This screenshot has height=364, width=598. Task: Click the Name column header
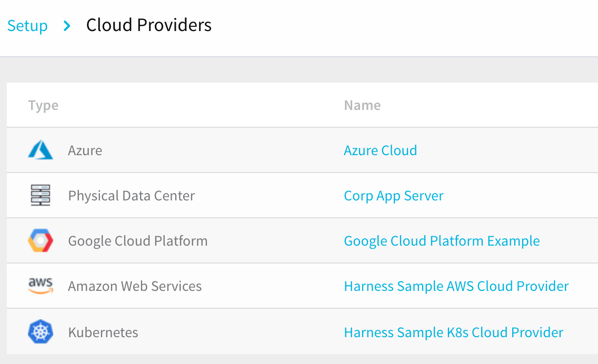362,105
